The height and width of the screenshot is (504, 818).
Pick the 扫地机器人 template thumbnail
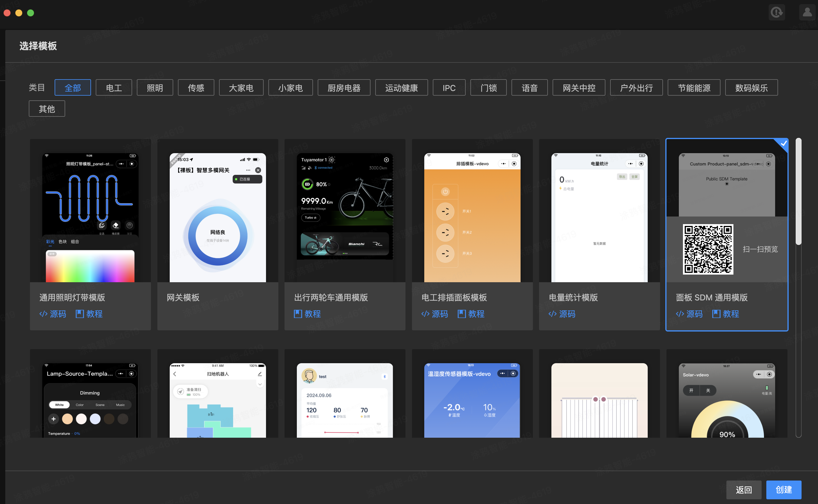point(218,400)
